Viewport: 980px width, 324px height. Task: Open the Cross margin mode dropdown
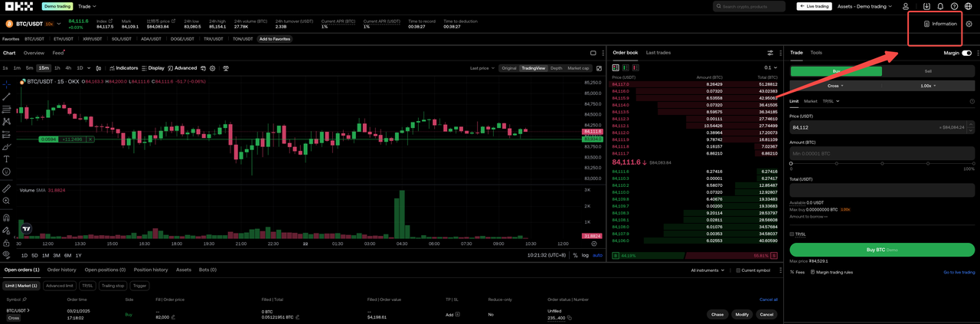pyautogui.click(x=835, y=86)
